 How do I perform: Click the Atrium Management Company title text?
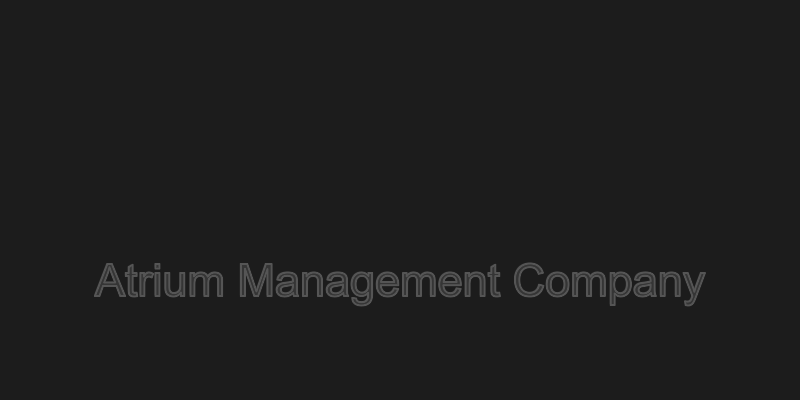point(400,283)
